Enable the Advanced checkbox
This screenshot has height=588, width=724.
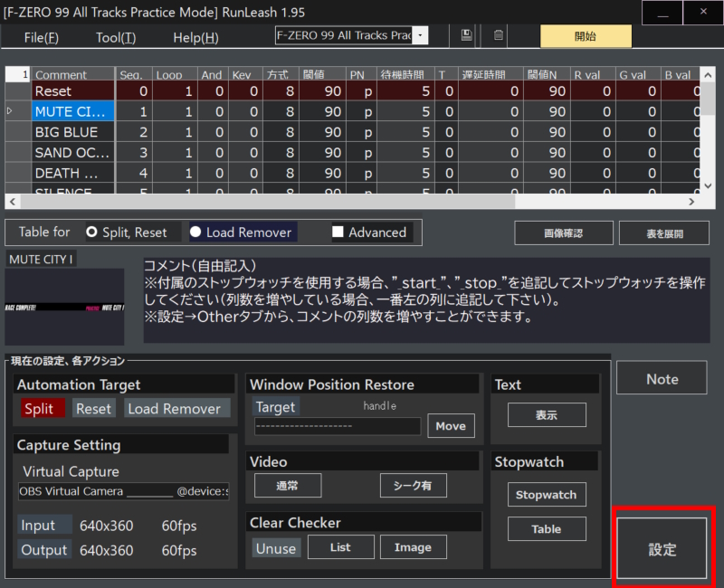click(338, 232)
